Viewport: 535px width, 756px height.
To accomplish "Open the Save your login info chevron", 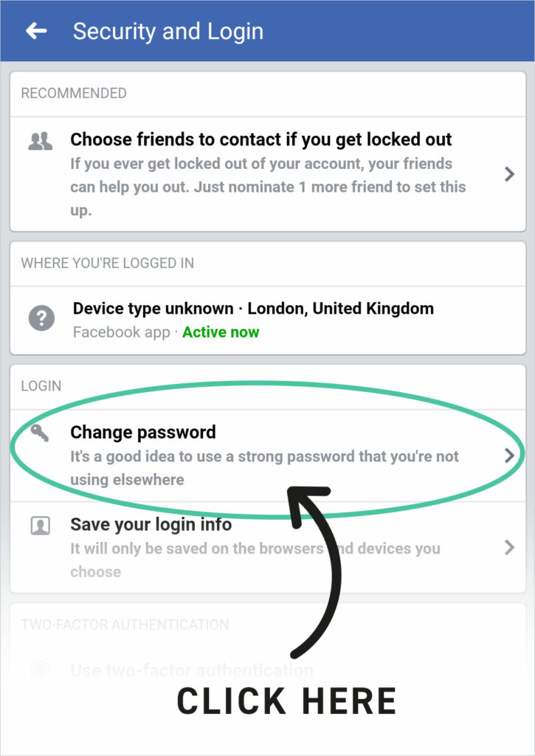I will 509,548.
